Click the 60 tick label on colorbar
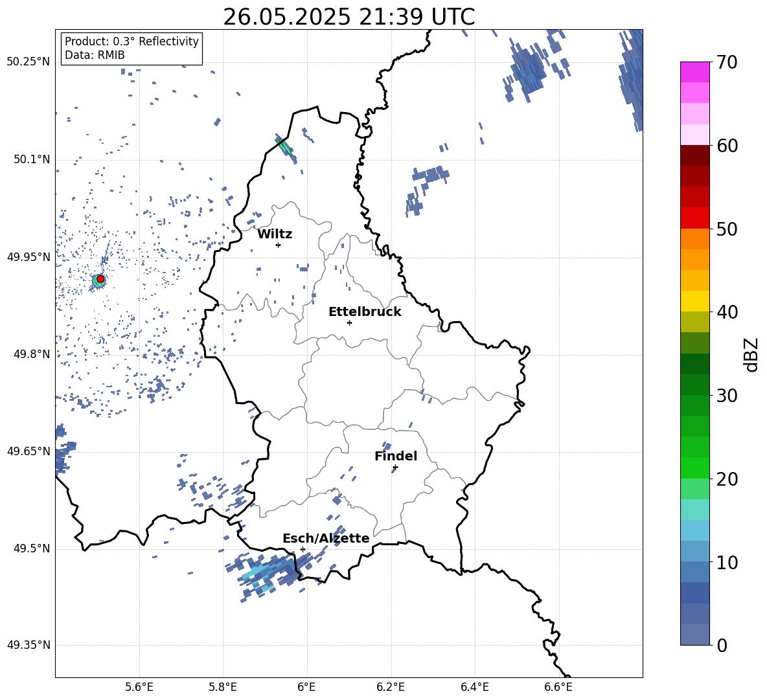767x700 pixels. pyautogui.click(x=727, y=146)
